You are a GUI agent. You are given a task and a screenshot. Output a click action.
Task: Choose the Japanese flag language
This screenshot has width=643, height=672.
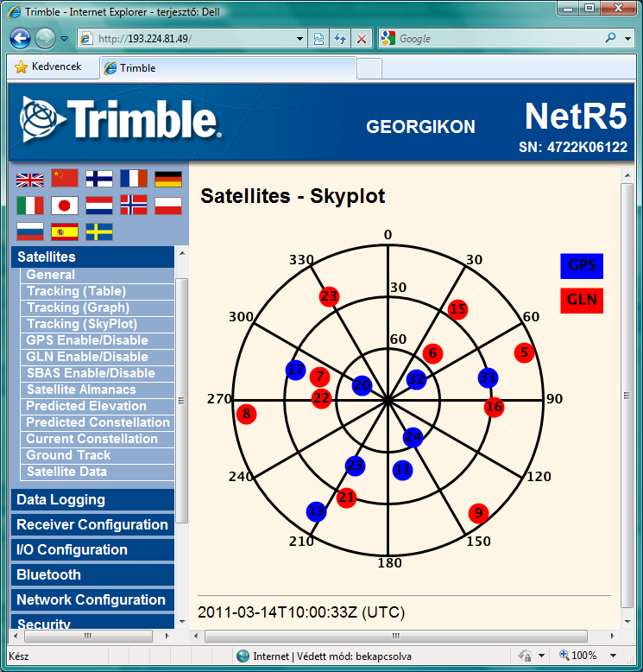point(65,206)
